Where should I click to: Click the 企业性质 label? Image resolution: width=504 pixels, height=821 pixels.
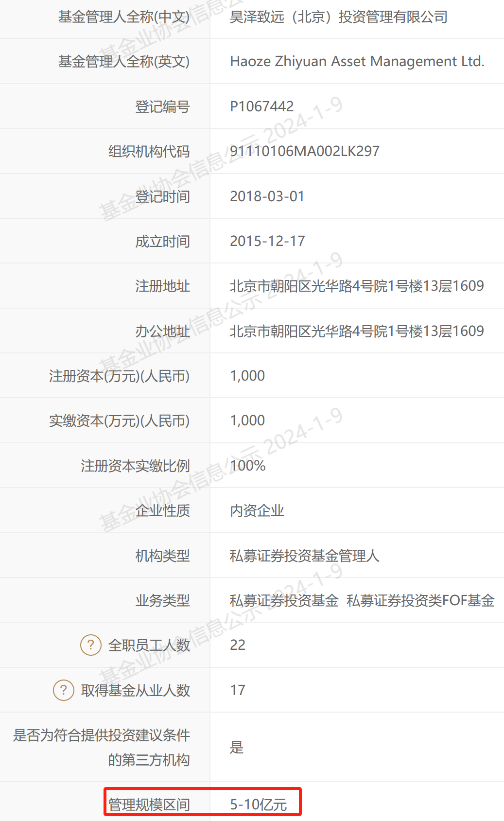pyautogui.click(x=162, y=511)
